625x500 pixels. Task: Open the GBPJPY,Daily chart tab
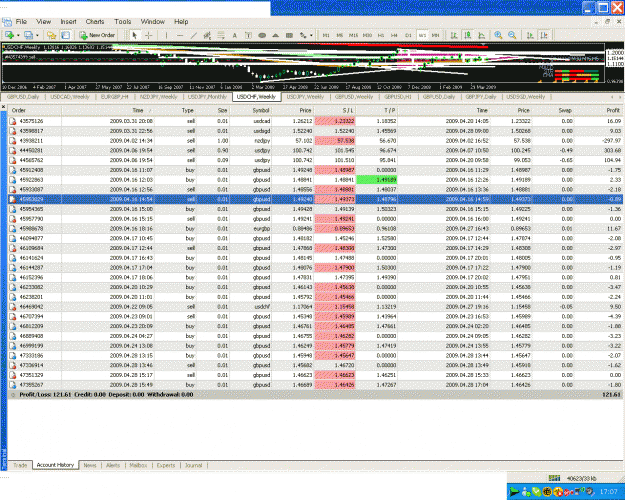[481, 97]
